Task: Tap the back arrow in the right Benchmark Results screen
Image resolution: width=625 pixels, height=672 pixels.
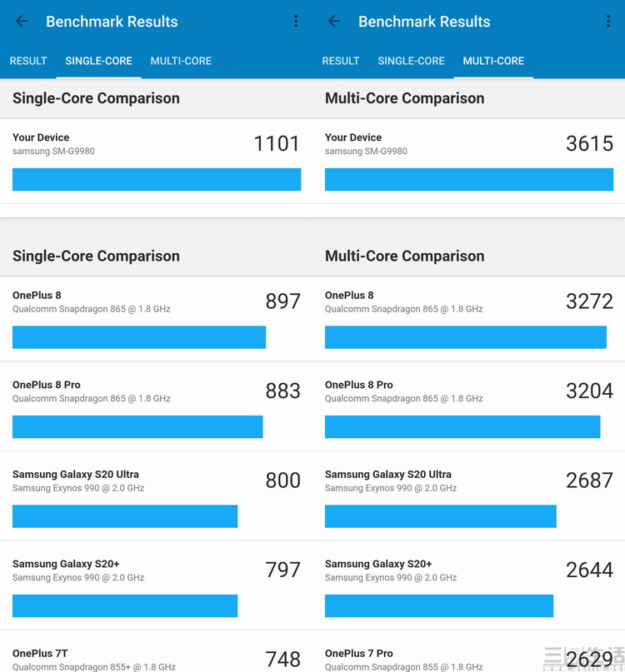Action: [x=333, y=21]
